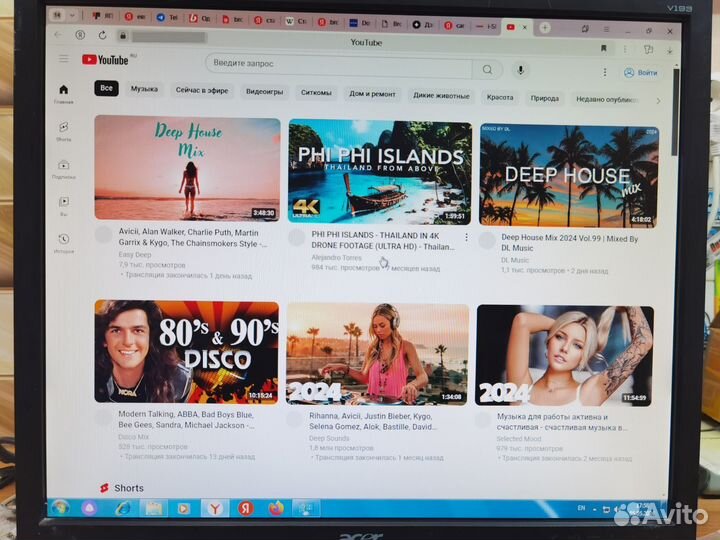
Task: Click the YouTube logo
Action: pyautogui.click(x=105, y=60)
